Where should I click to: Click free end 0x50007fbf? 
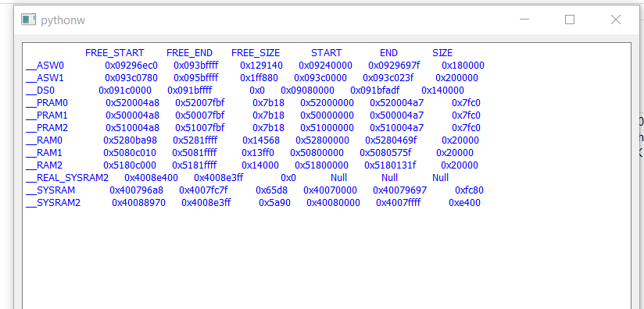point(200,115)
